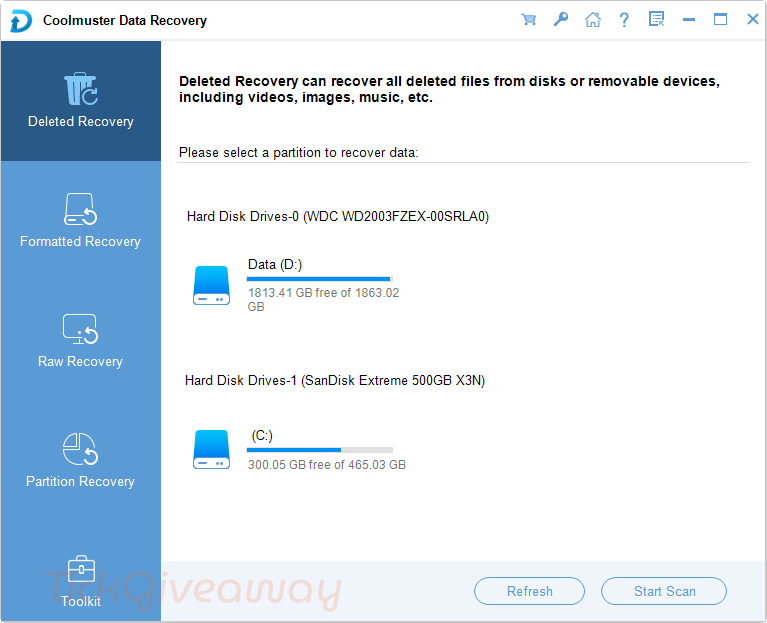Close the Coolmuster Data Recovery window
The image size is (767, 623).
point(752,20)
